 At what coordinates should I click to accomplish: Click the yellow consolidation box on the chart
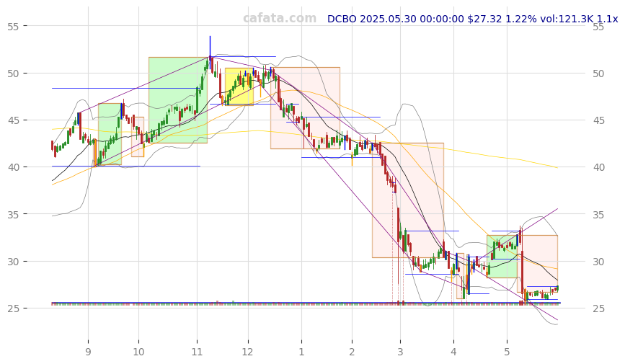click(x=239, y=87)
